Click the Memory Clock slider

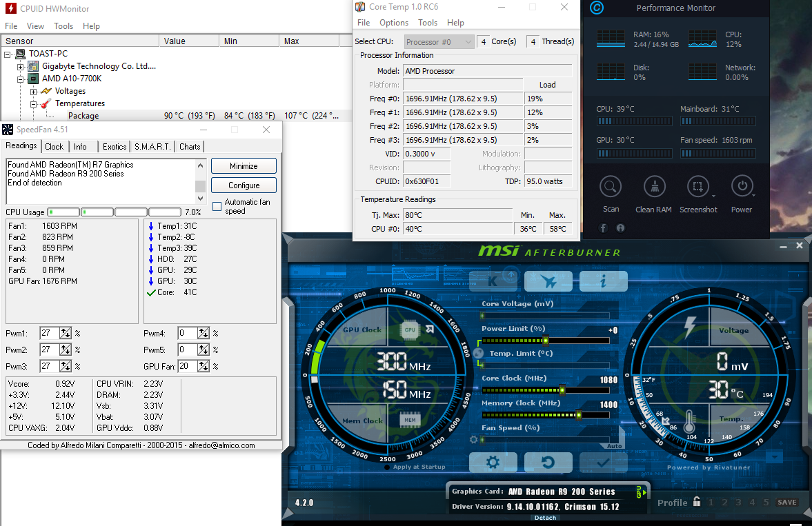(545, 415)
